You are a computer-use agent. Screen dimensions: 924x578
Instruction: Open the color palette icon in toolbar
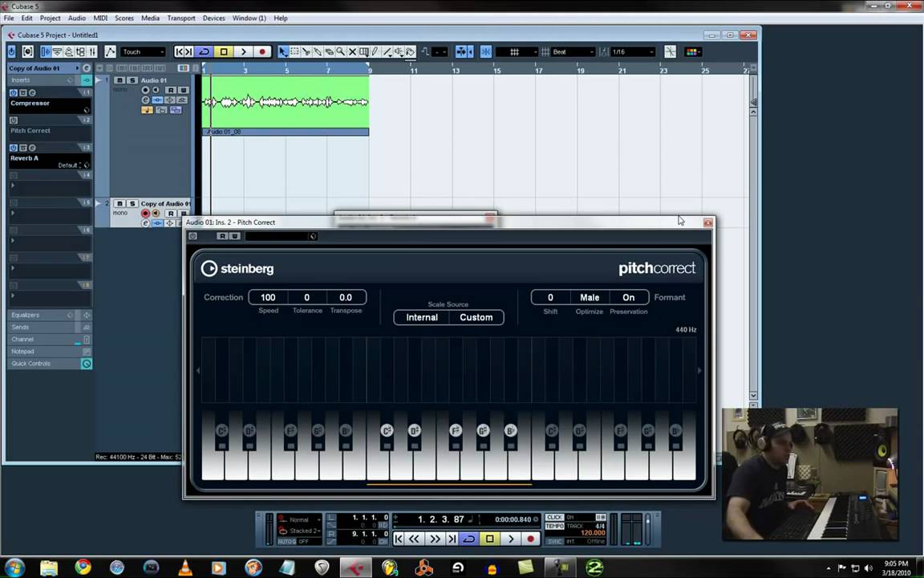click(x=693, y=52)
